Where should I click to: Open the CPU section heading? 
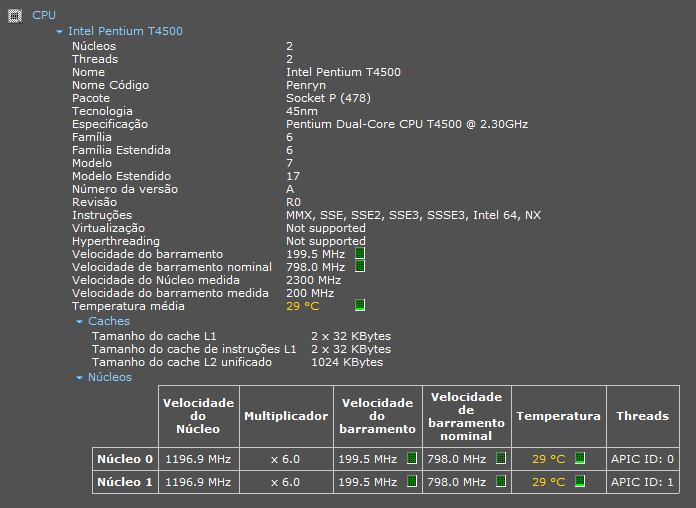(44, 15)
